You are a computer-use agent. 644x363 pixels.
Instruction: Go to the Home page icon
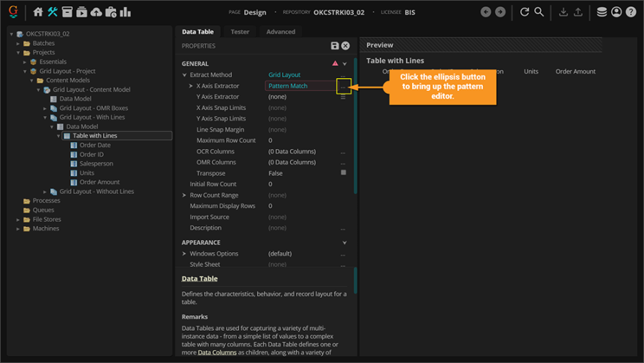tap(39, 12)
